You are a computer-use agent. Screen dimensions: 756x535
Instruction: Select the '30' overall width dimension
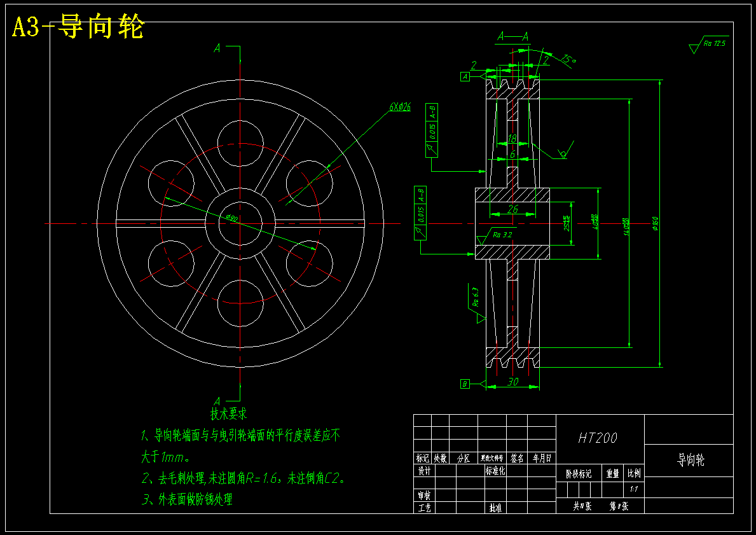pyautogui.click(x=513, y=381)
